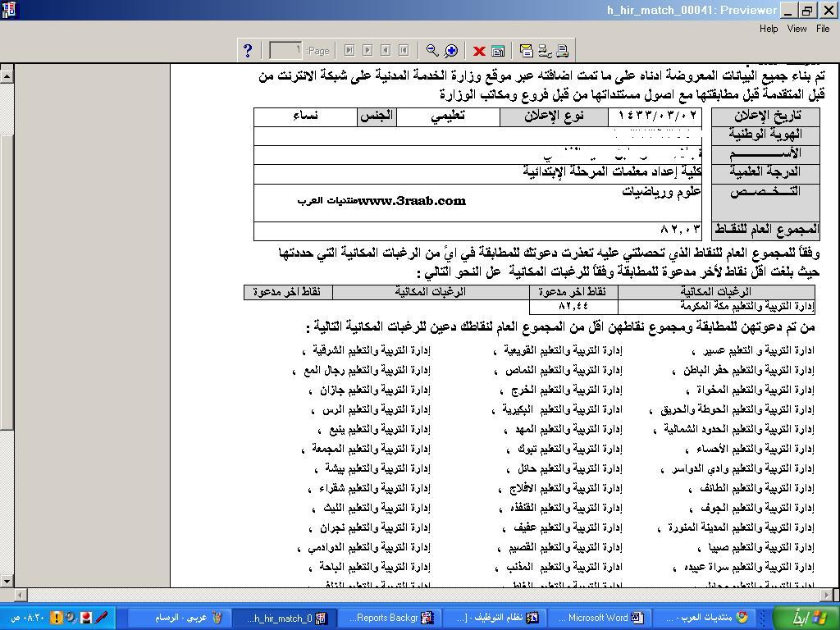Click the red pen system tray icon
This screenshot has width=840, height=630.
[x=100, y=618]
